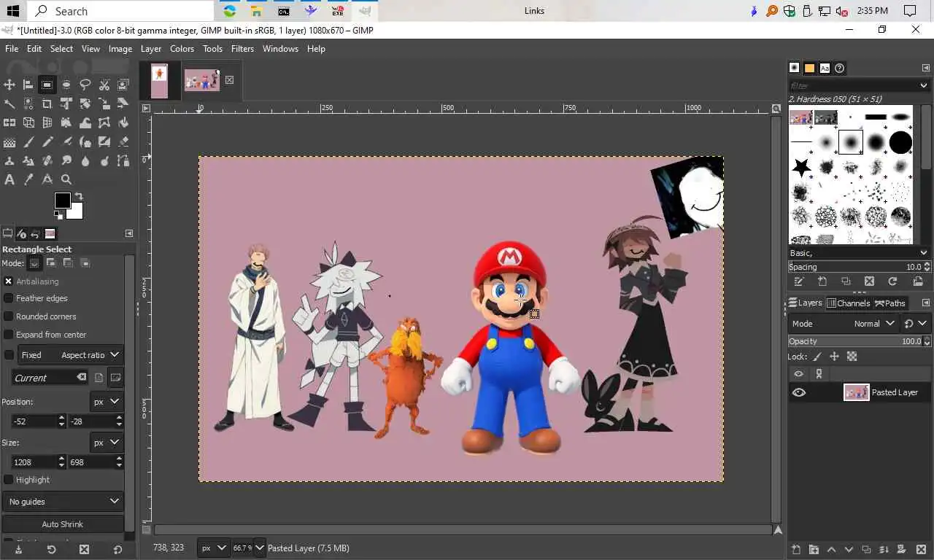
Task: Clear the Current aspect ratio field
Action: coord(82,377)
